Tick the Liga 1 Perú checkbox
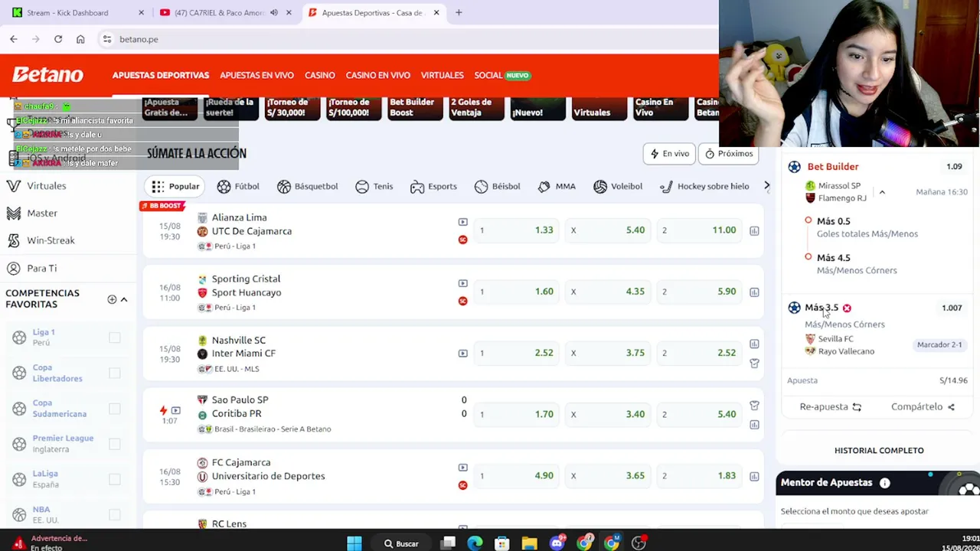980x551 pixels. pos(114,337)
